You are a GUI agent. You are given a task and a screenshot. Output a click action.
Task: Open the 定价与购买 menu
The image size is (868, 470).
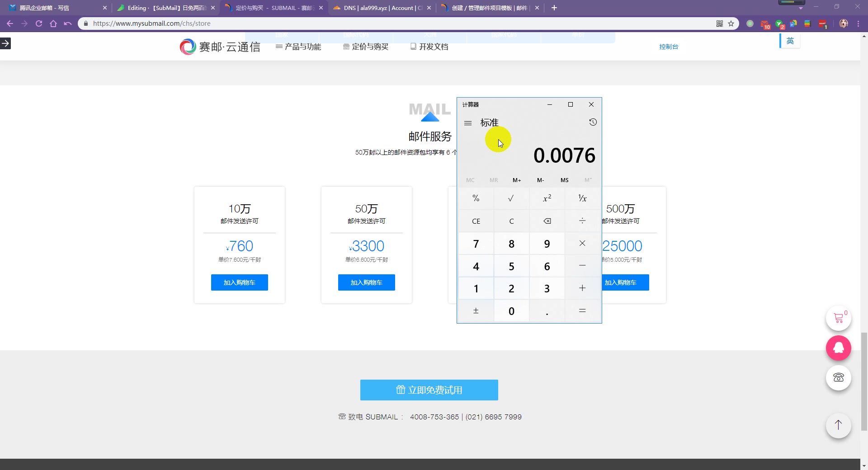click(x=366, y=47)
